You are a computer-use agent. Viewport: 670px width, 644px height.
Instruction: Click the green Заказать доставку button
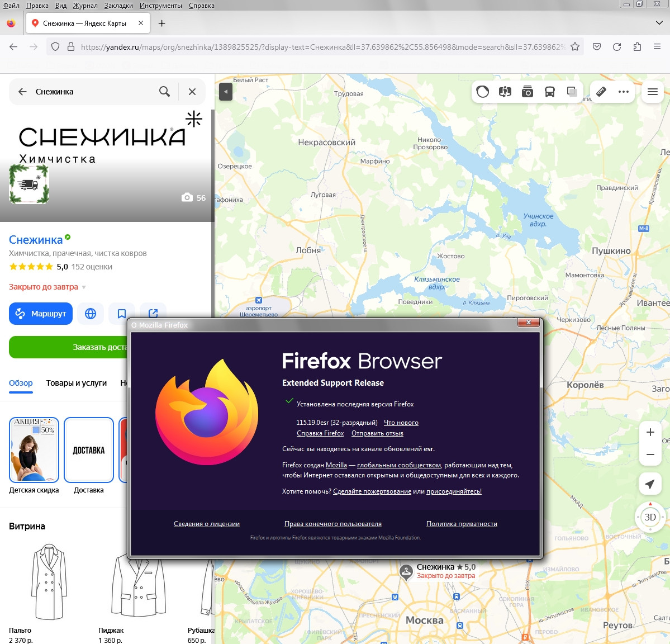click(68, 347)
